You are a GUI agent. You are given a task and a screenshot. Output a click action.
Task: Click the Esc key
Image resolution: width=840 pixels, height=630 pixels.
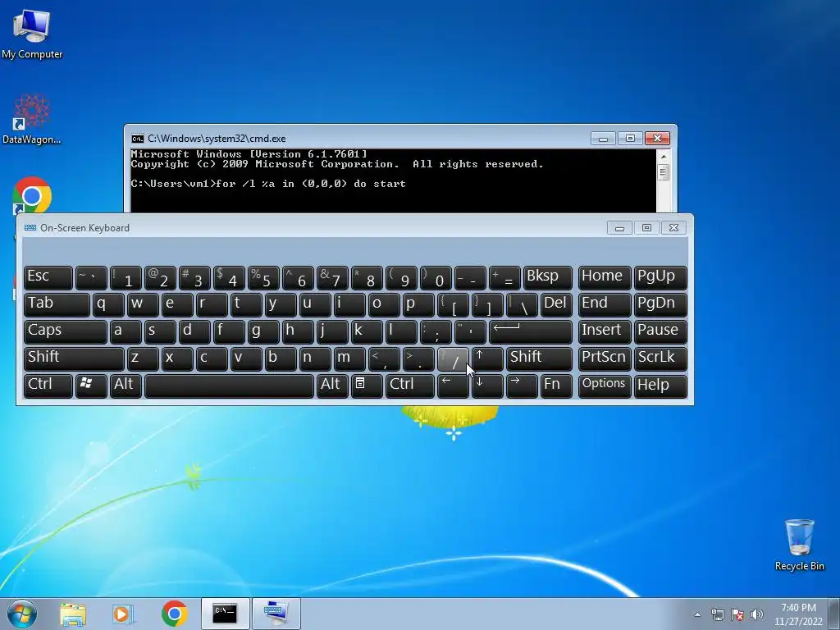[x=48, y=277]
